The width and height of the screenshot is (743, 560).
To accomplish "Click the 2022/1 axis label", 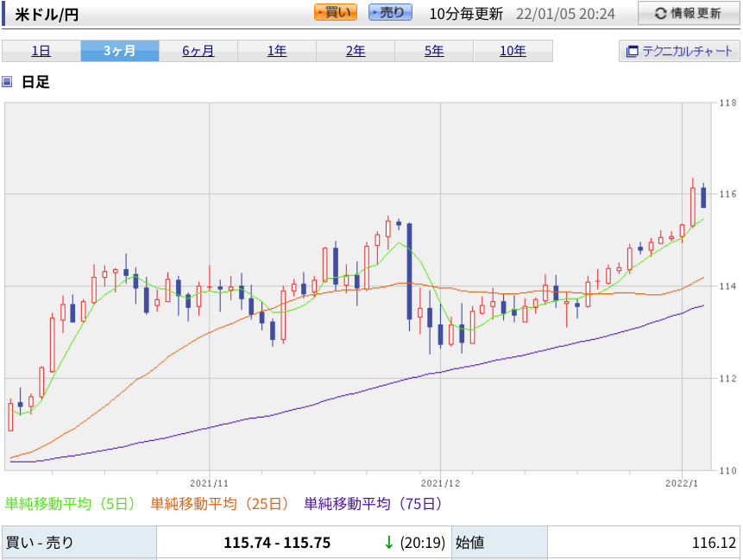I will 682,483.
